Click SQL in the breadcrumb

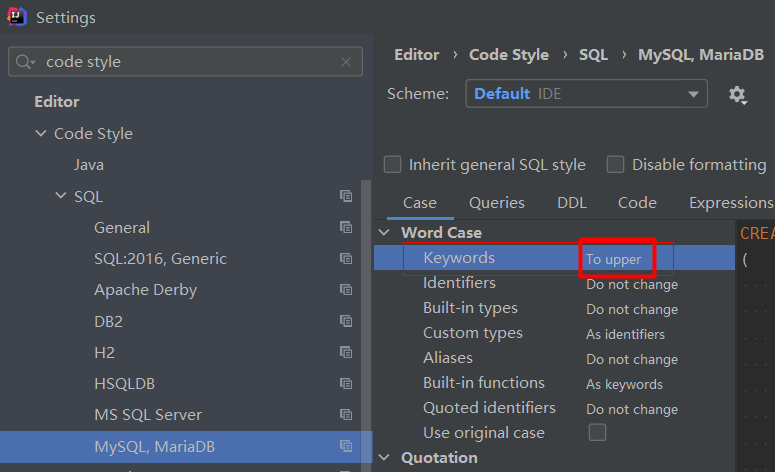point(593,55)
